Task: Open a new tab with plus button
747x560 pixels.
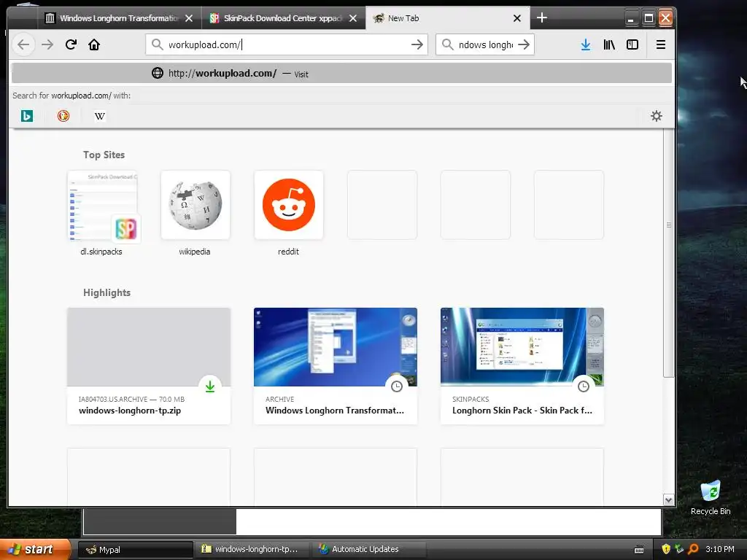Action: tap(542, 18)
